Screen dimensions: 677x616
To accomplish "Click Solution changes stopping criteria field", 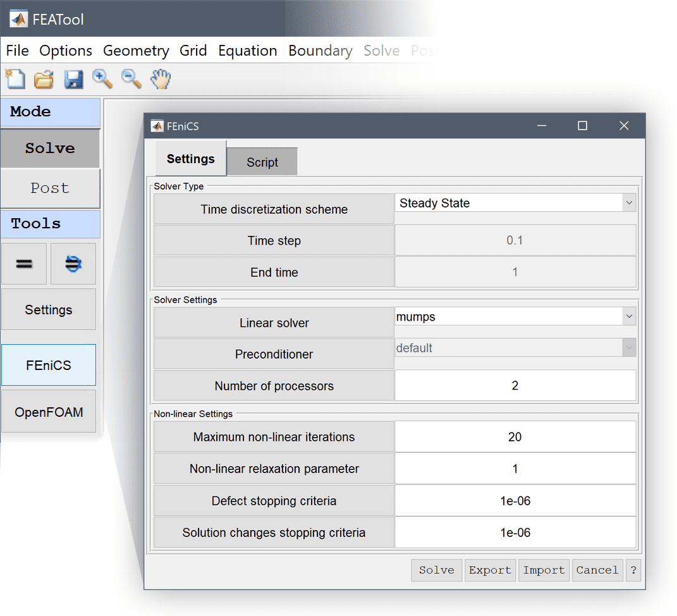I will point(515,532).
